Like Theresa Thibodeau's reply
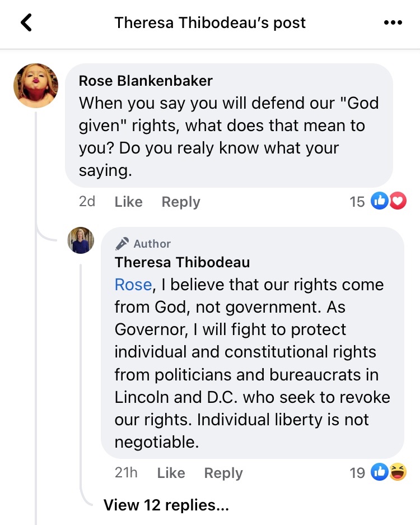Image resolution: width=420 pixels, height=525 pixels. point(171,473)
